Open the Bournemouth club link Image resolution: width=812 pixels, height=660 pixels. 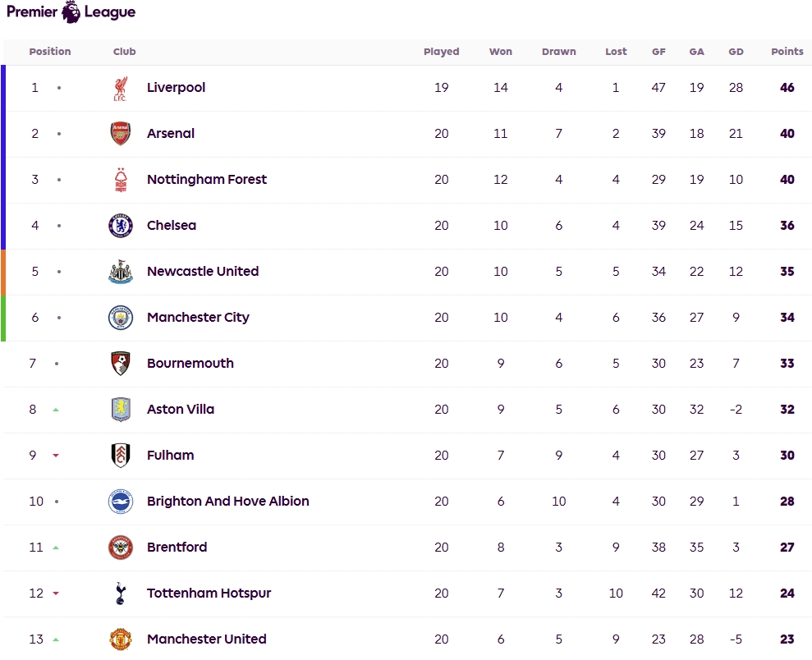pyautogui.click(x=190, y=364)
